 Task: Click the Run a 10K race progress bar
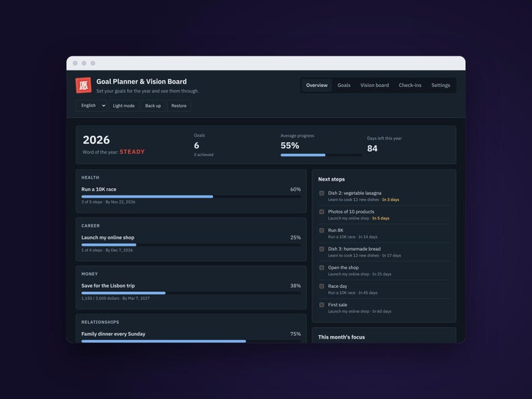tap(191, 197)
